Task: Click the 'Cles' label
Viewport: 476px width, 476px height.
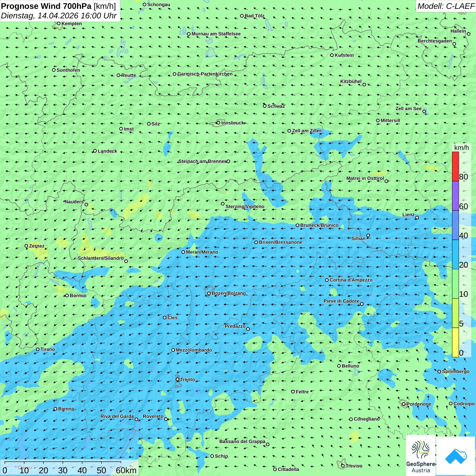Action: (x=172, y=318)
